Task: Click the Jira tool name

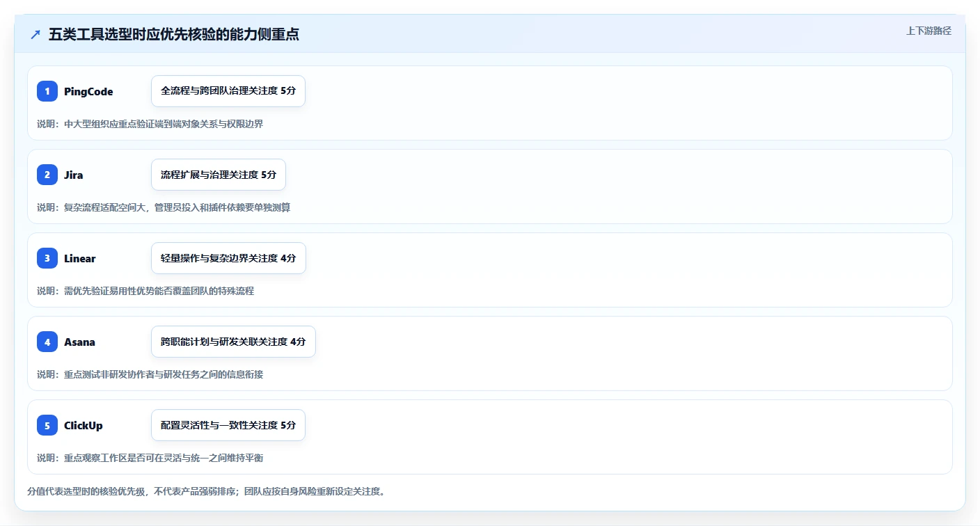Action: tap(73, 175)
